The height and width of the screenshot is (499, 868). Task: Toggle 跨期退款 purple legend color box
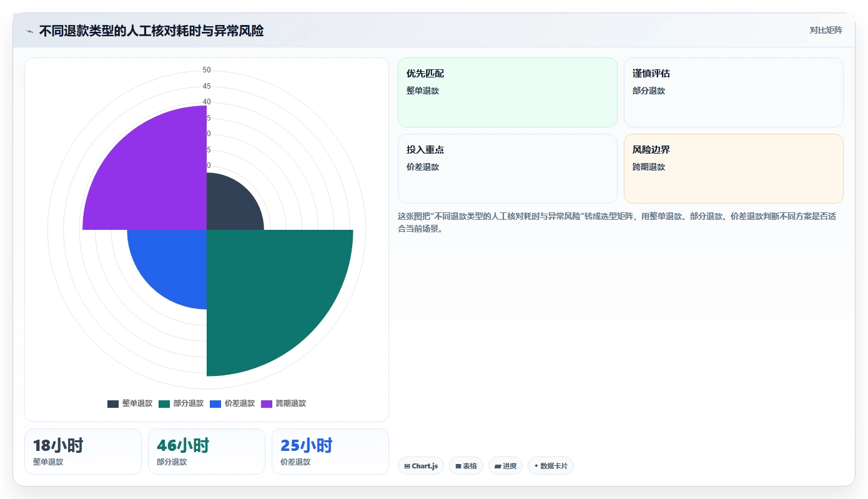point(267,403)
